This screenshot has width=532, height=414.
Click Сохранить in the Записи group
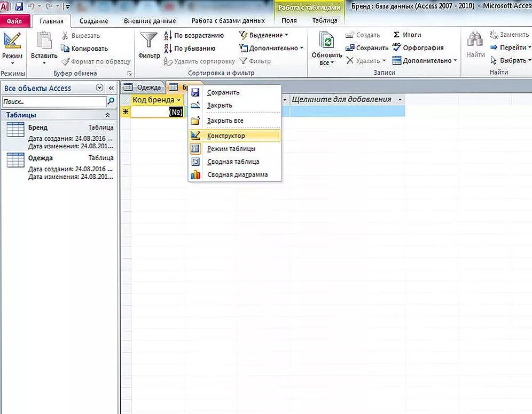[366, 48]
